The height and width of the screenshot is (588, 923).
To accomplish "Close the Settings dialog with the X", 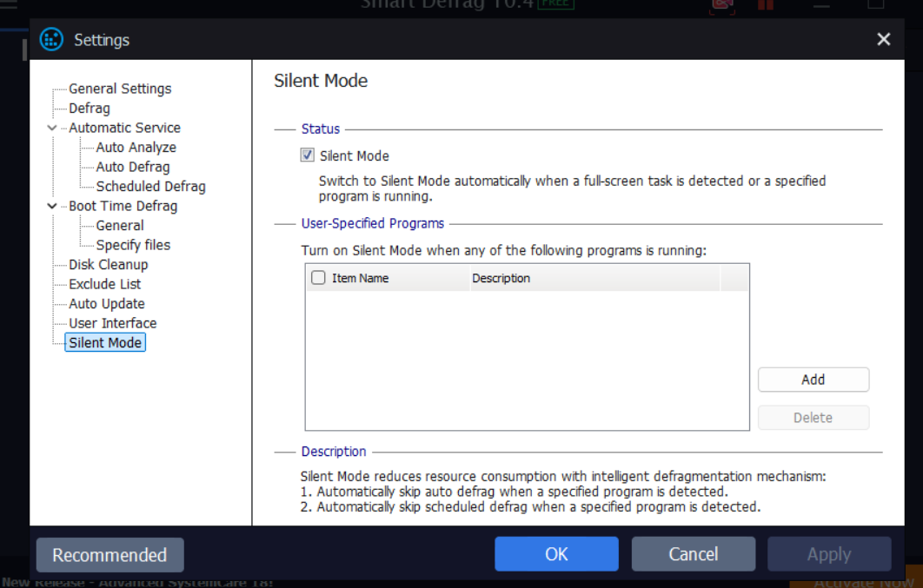I will click(x=883, y=40).
